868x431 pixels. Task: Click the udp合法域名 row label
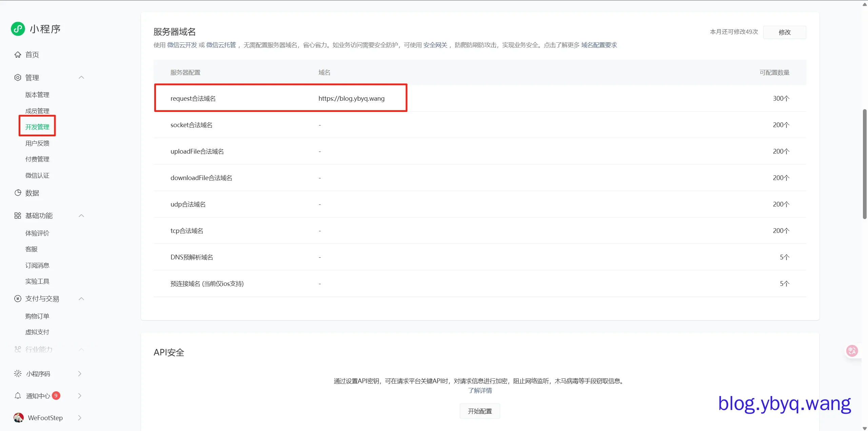188,204
